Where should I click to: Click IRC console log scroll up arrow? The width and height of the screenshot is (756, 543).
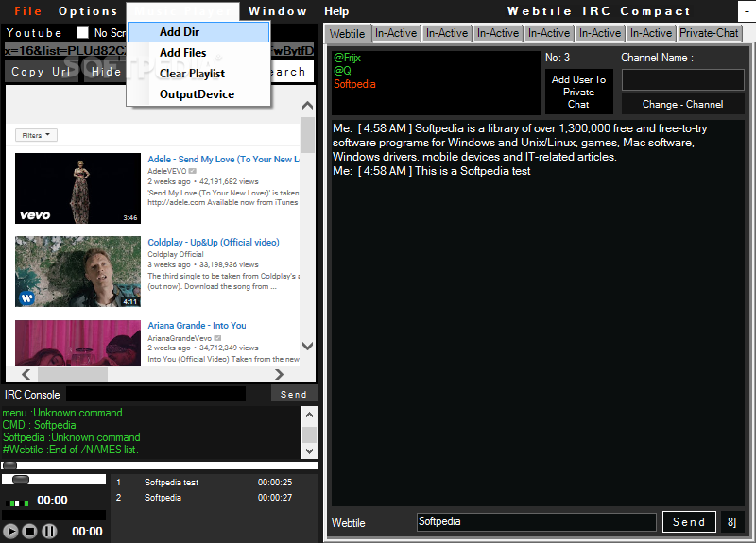pos(310,415)
